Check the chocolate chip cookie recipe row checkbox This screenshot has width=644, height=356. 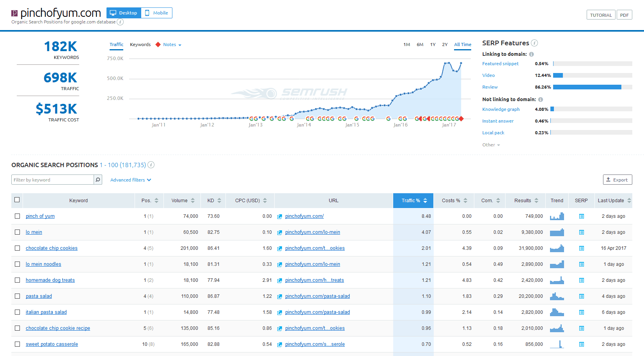(x=17, y=328)
